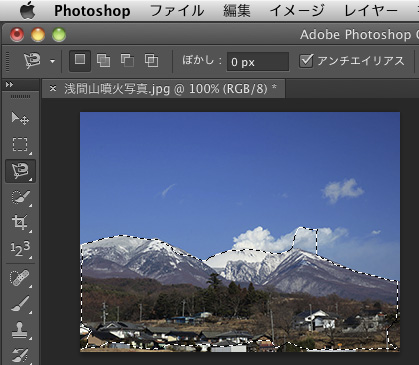Select the Clone Stamp tool
This screenshot has height=365, width=419.
pos(20,330)
